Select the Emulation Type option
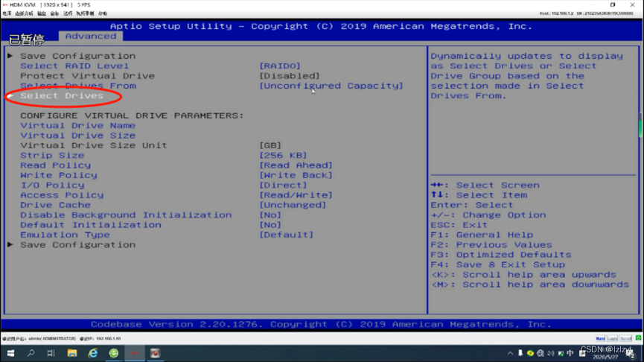The height and width of the screenshot is (362, 644). [x=65, y=235]
